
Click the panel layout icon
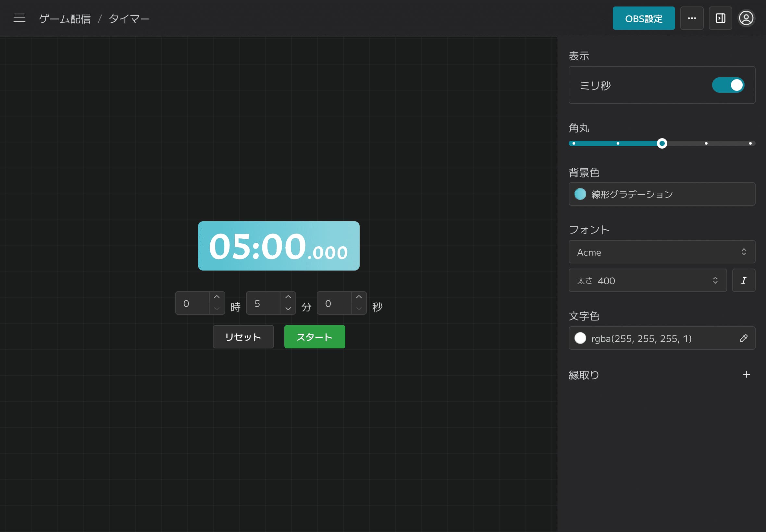[x=721, y=18]
